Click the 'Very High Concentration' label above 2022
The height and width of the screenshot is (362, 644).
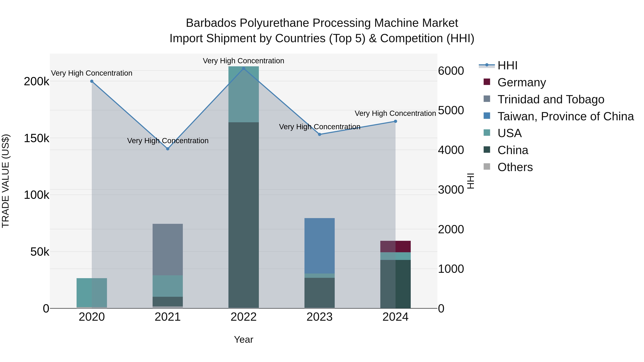(x=243, y=61)
